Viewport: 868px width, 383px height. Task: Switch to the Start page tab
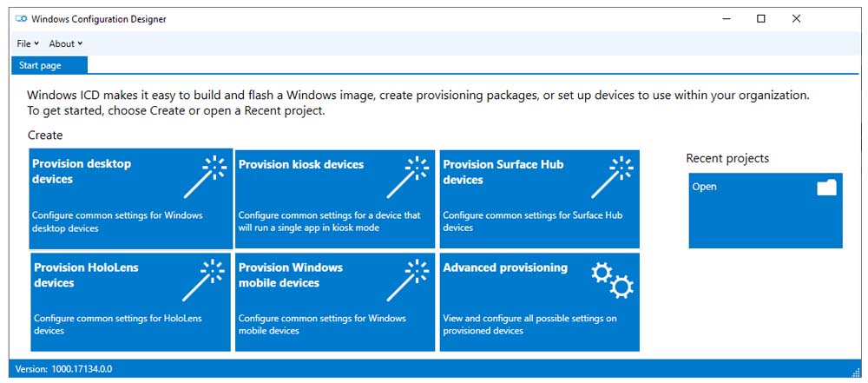[40, 65]
